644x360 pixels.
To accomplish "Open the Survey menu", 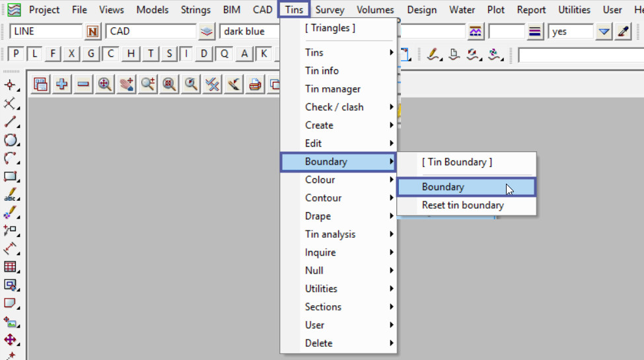I will tap(330, 10).
